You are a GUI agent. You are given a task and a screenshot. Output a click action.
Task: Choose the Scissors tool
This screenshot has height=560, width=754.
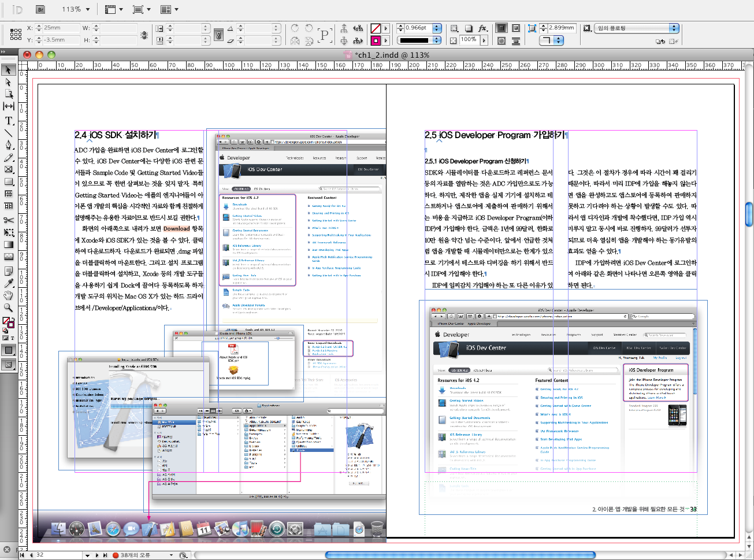tap(9, 220)
